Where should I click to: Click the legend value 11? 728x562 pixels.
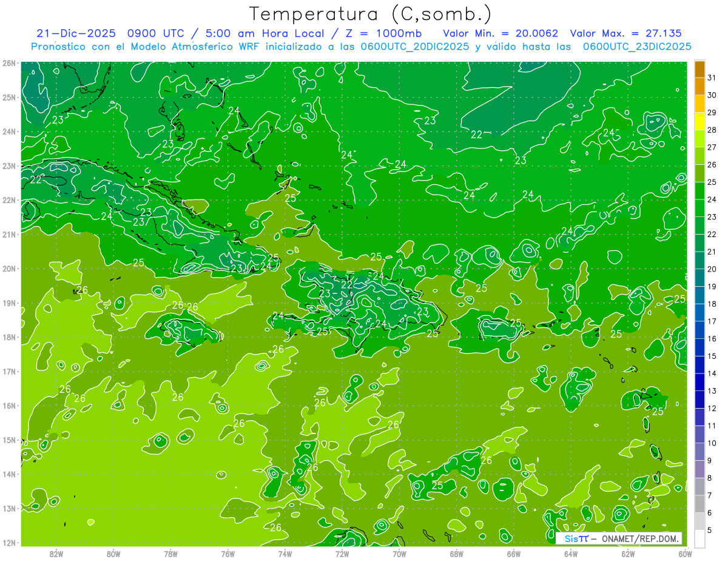(712, 426)
